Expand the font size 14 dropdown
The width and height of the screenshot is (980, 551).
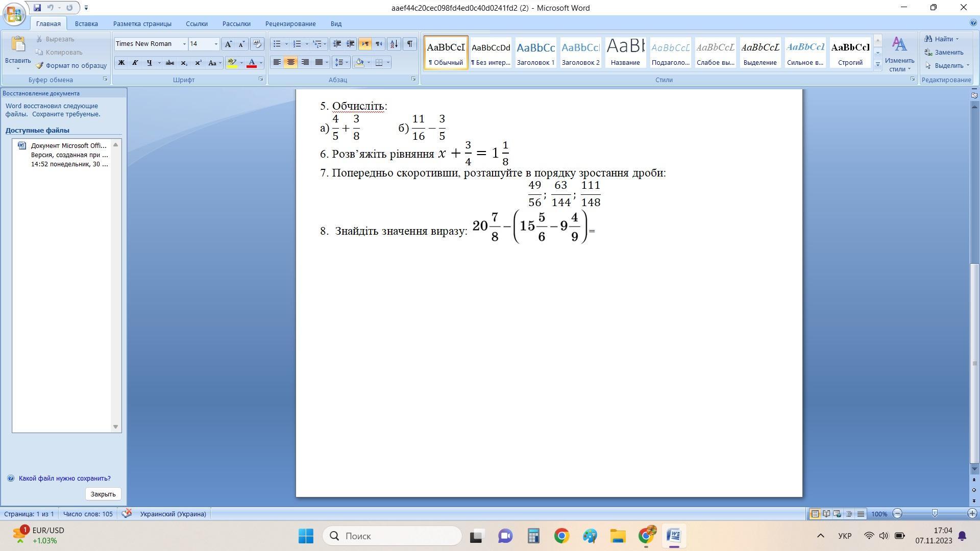216,44
